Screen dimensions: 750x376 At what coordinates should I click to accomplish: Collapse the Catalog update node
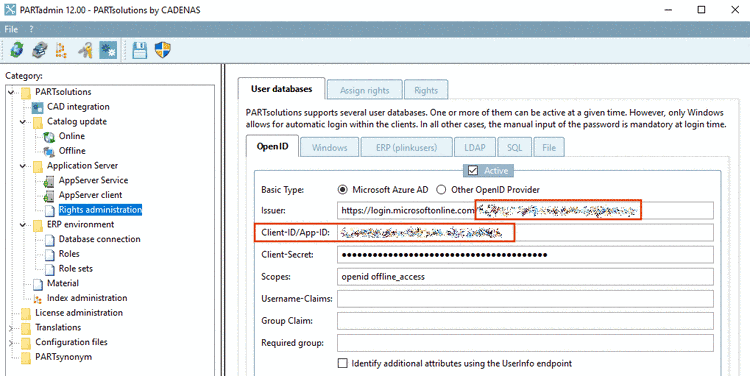pos(22,122)
